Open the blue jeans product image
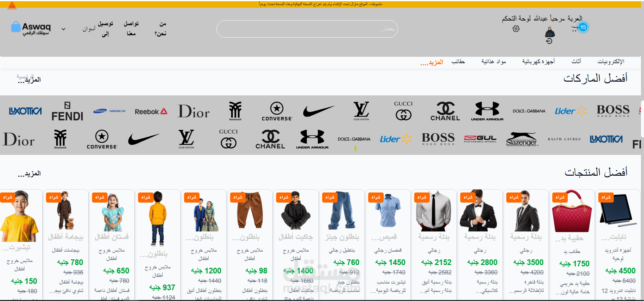This screenshot has width=644, height=301. pyautogui.click(x=342, y=210)
